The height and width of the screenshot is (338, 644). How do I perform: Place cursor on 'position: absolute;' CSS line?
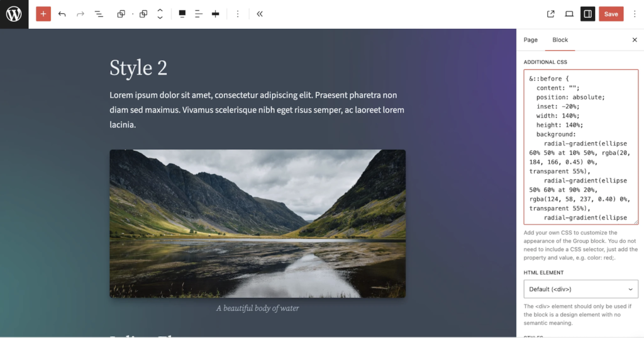point(570,97)
